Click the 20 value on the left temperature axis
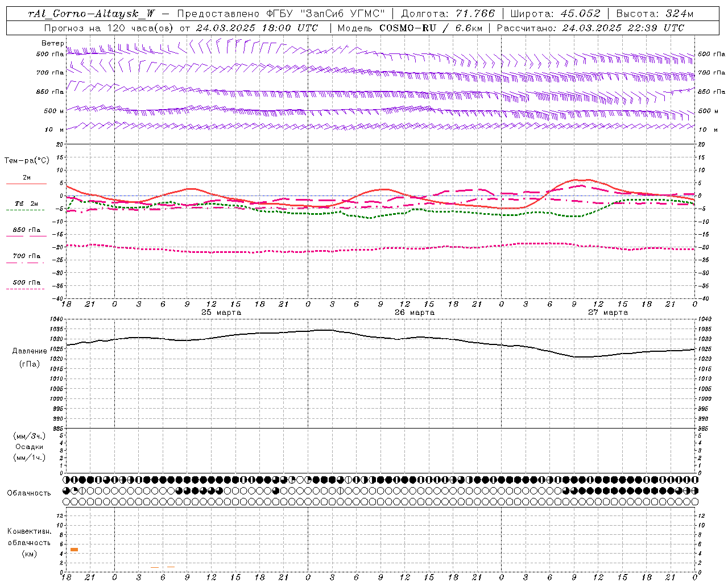The width and height of the screenshot is (728, 582). tap(60, 144)
